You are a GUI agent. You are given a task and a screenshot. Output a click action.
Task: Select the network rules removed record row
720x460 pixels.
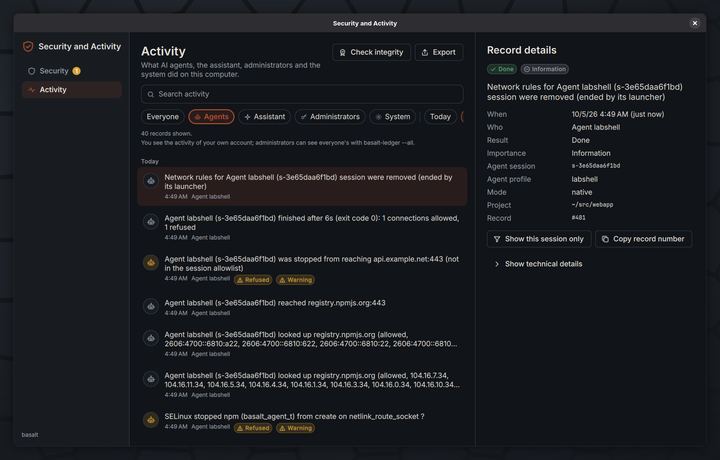[x=302, y=186]
